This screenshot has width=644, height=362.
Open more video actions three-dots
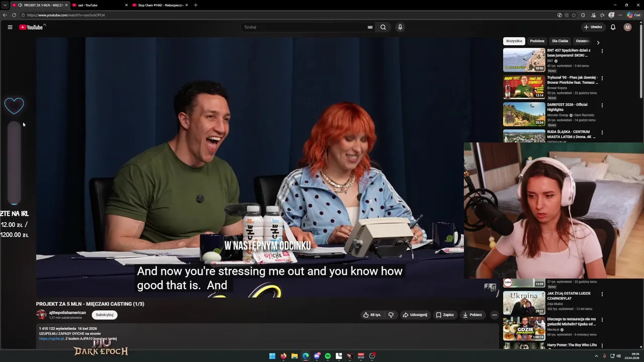tap(494, 315)
